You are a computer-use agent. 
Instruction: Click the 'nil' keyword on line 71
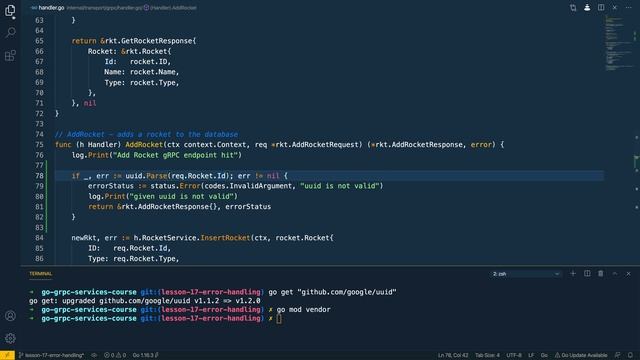coord(90,103)
